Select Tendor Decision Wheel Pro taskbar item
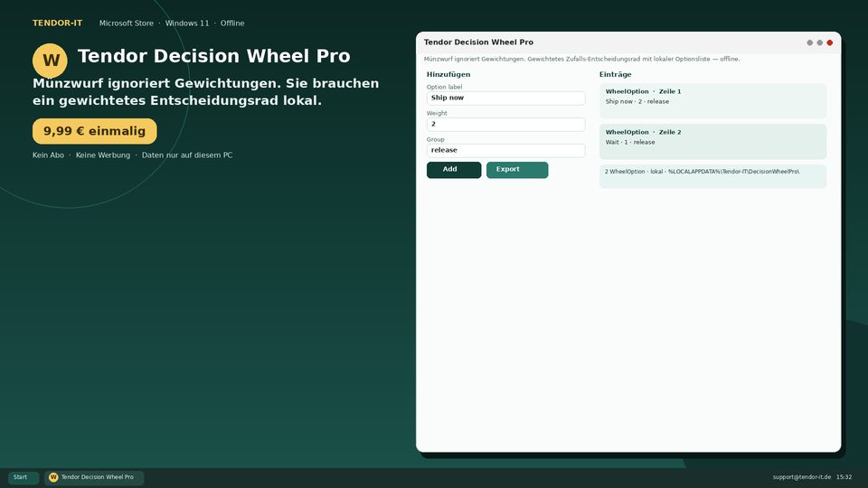 (x=94, y=477)
